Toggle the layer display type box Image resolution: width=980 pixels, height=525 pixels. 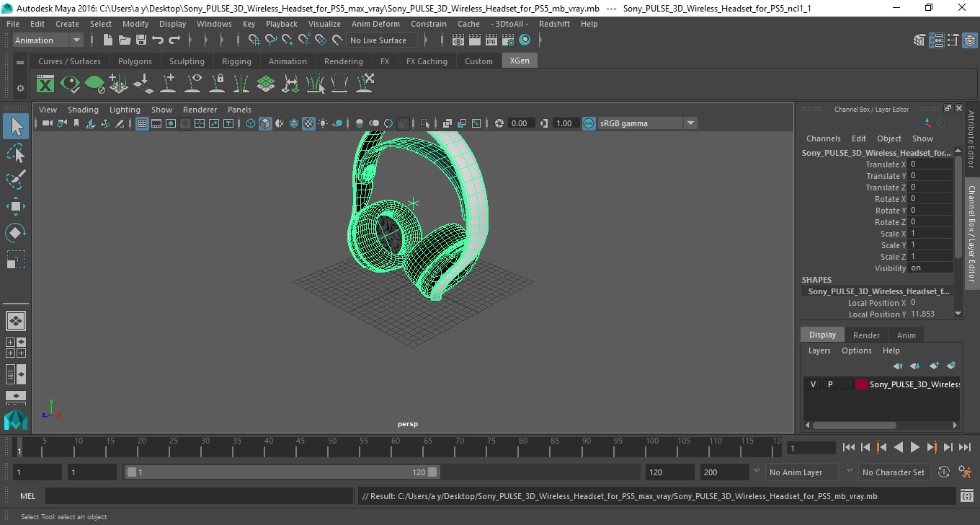tap(846, 384)
